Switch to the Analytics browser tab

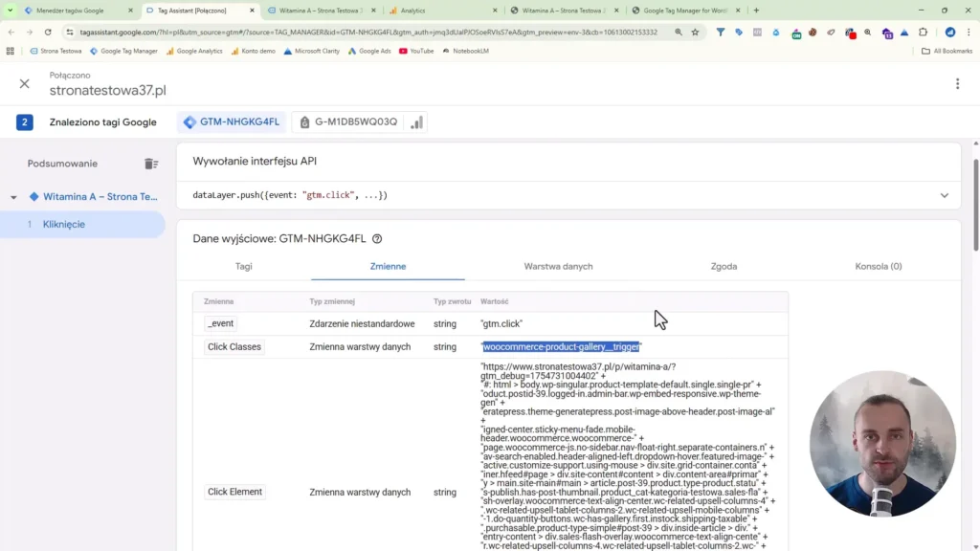pyautogui.click(x=412, y=11)
